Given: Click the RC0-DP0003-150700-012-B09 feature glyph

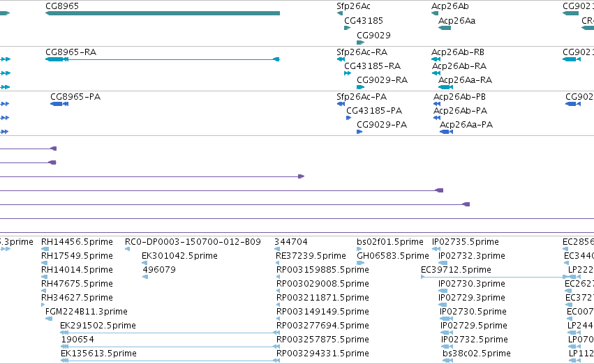Looking at the screenshot, I should coord(127,249).
